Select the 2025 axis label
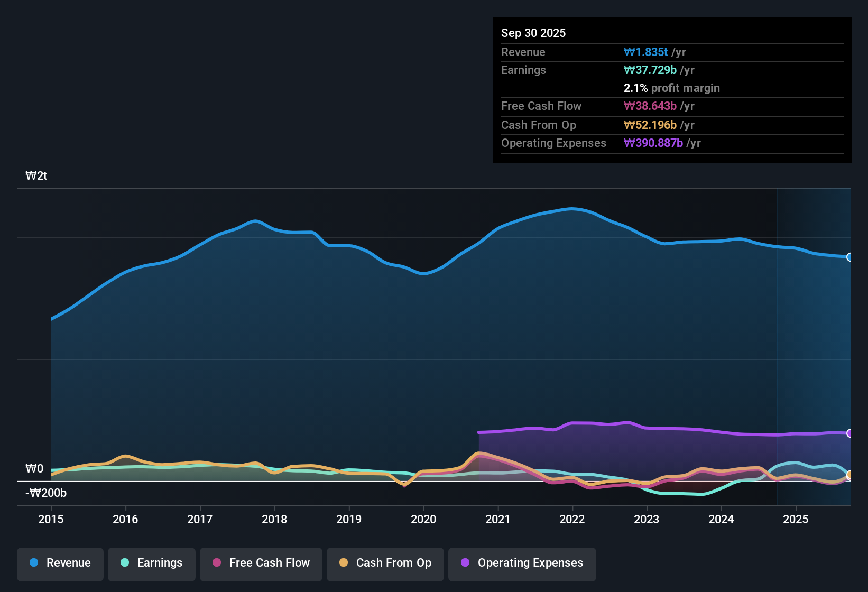 click(x=796, y=520)
